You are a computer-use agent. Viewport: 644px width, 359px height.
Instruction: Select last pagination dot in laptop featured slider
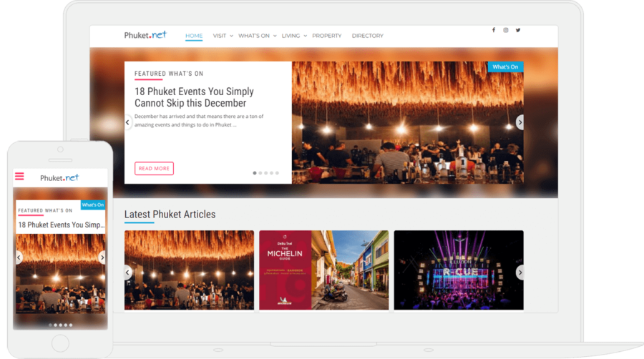click(277, 173)
